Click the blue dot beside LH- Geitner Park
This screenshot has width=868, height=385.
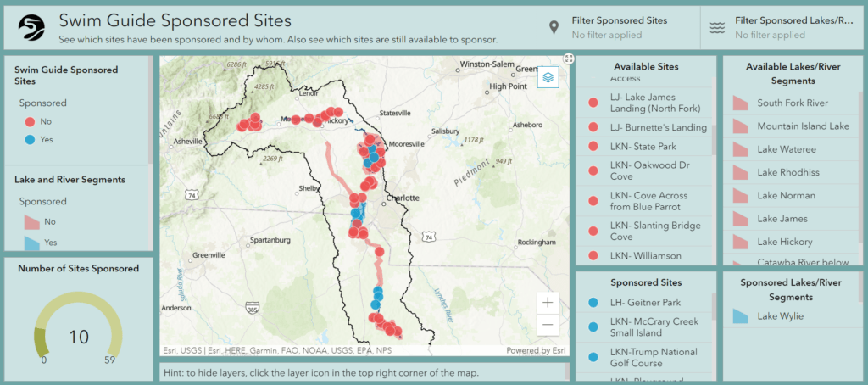[x=593, y=303]
